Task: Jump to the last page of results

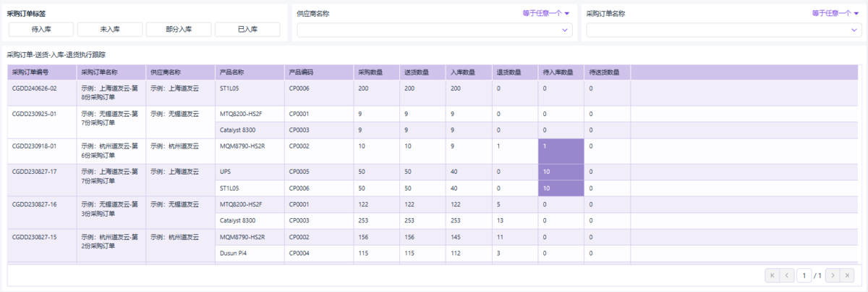Action: click(848, 275)
